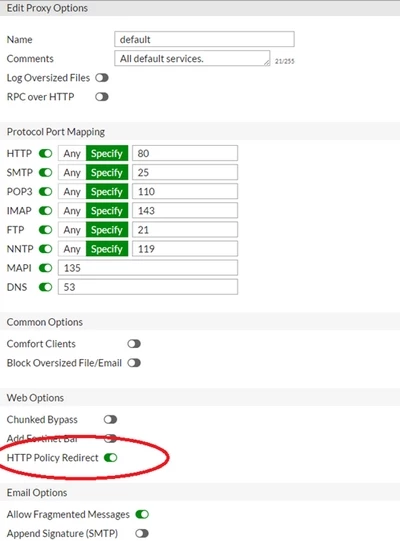Click DNS port field showing 53
Viewport: 400px width, 541px height.
tap(148, 287)
